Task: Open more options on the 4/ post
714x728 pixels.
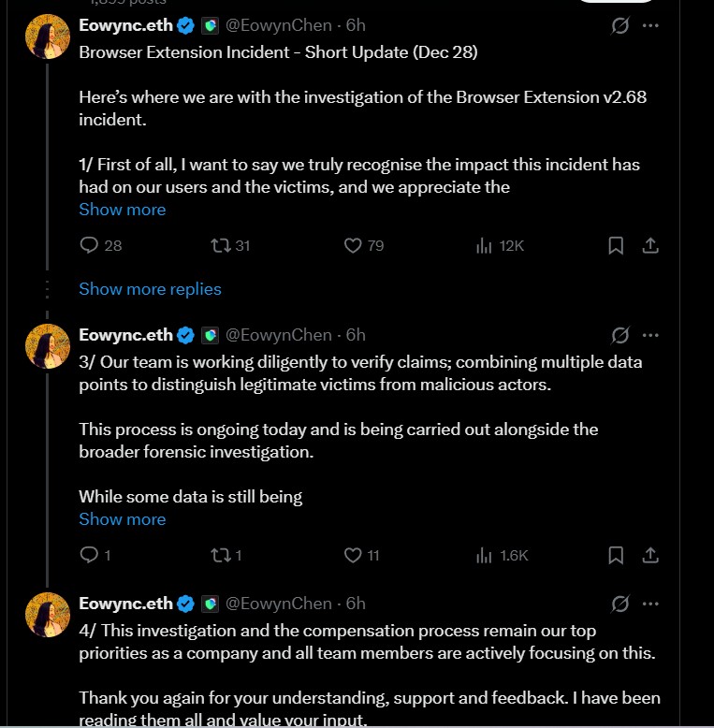Action: pyautogui.click(x=650, y=604)
